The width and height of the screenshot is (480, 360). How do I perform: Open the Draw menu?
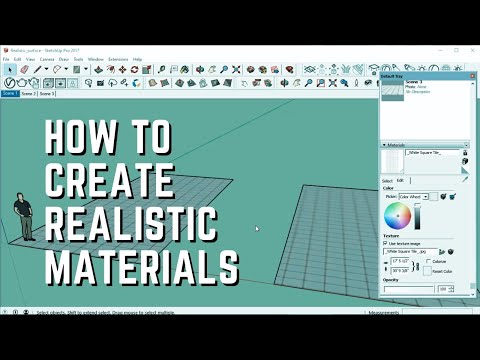pyautogui.click(x=64, y=59)
